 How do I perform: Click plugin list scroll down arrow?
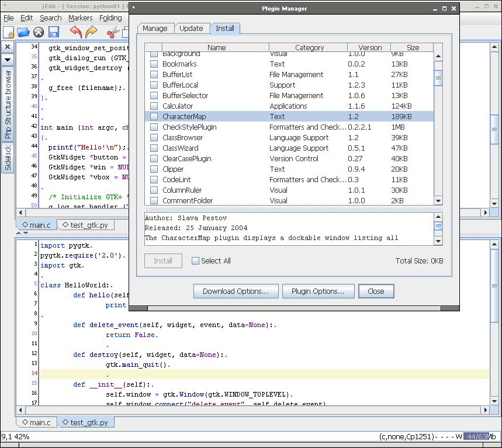click(438, 201)
